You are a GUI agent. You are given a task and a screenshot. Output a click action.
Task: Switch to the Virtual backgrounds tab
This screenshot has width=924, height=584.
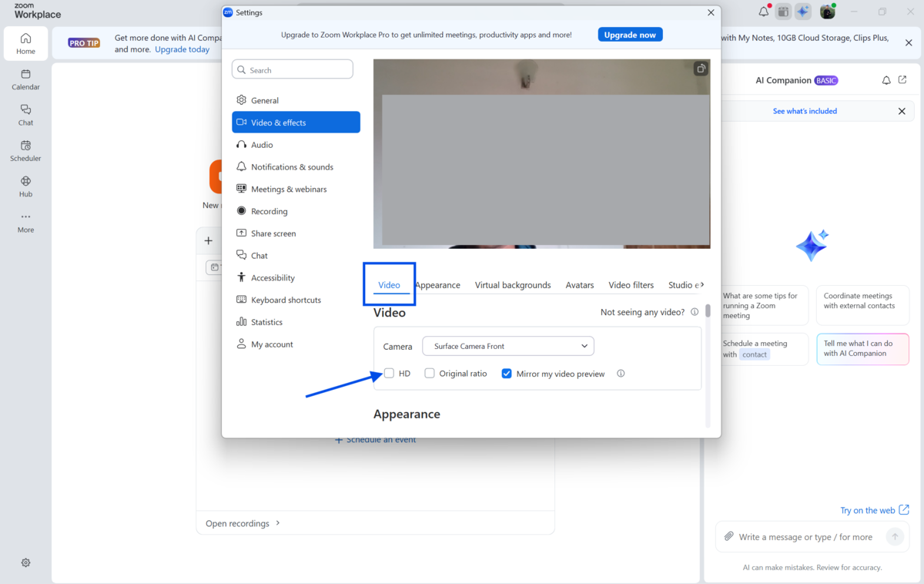click(512, 285)
